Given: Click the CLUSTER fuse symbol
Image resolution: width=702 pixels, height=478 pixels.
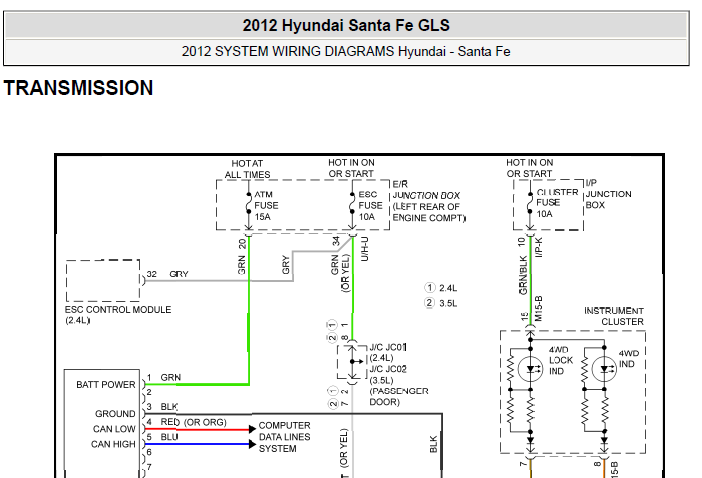Looking at the screenshot, I should (x=530, y=203).
